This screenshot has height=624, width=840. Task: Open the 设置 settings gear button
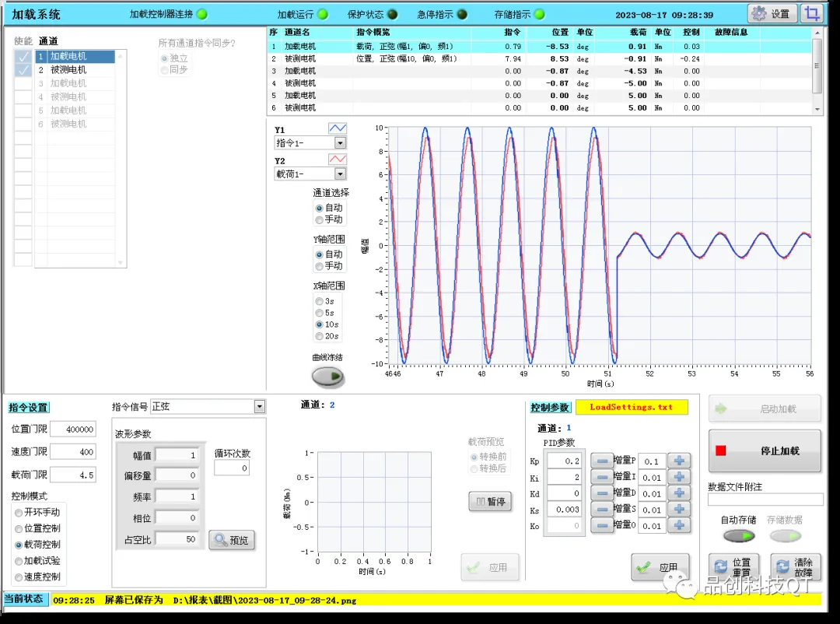[772, 13]
